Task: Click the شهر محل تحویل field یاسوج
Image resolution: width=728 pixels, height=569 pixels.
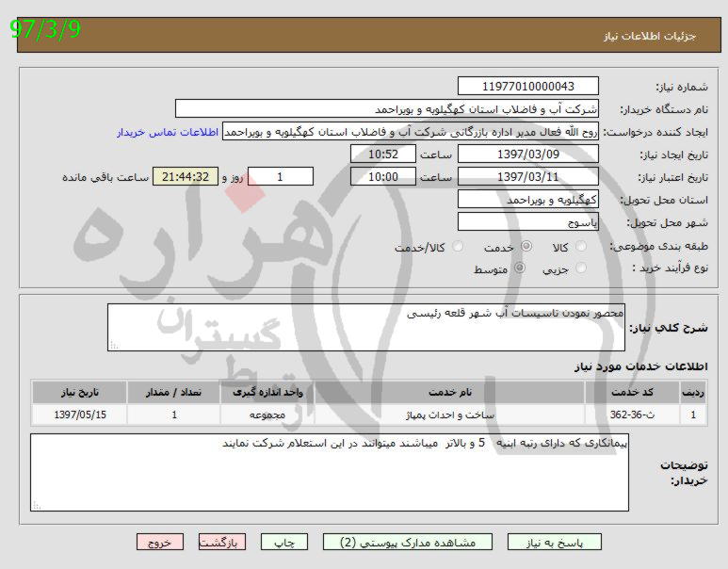Action: (x=528, y=222)
